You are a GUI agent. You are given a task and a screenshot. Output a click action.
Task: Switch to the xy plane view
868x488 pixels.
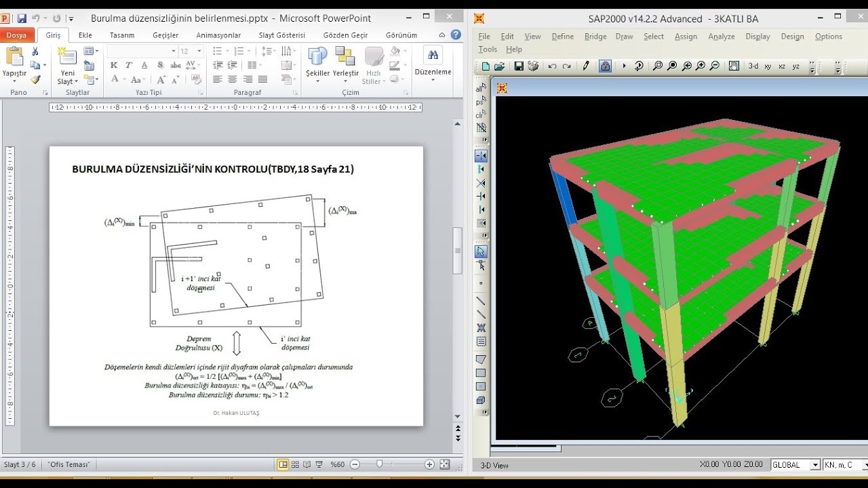click(768, 66)
